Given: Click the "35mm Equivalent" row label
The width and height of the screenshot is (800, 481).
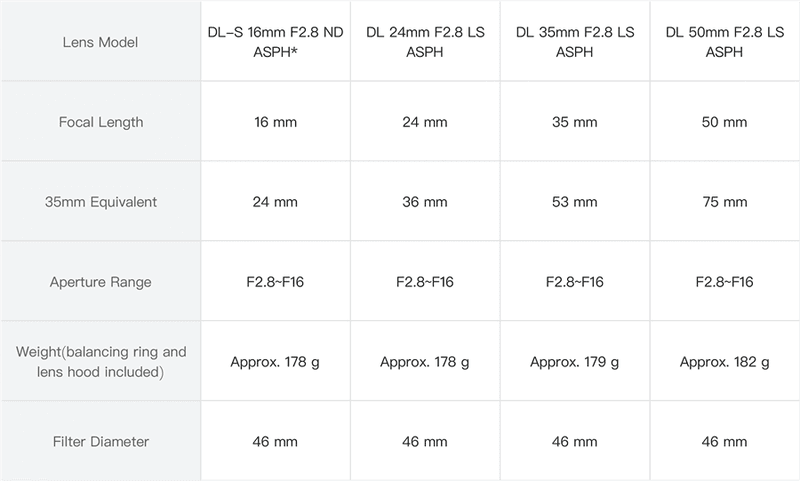Looking at the screenshot, I should point(100,202).
